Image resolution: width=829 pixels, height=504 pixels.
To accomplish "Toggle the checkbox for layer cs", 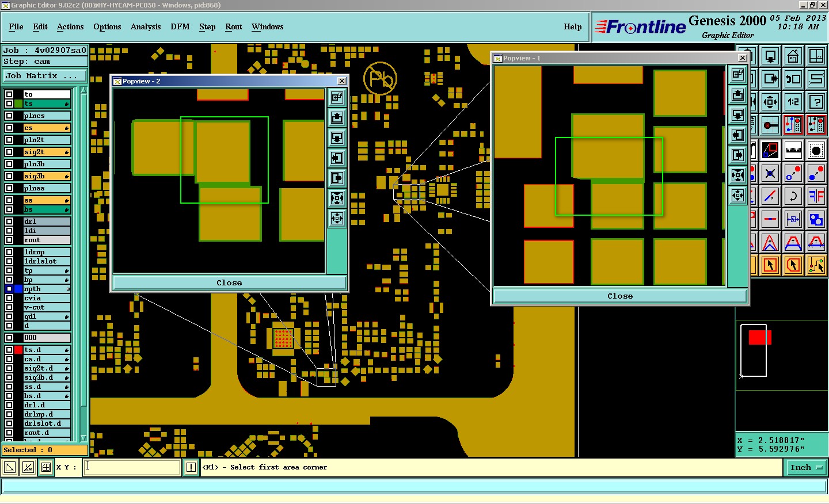I will click(9, 128).
